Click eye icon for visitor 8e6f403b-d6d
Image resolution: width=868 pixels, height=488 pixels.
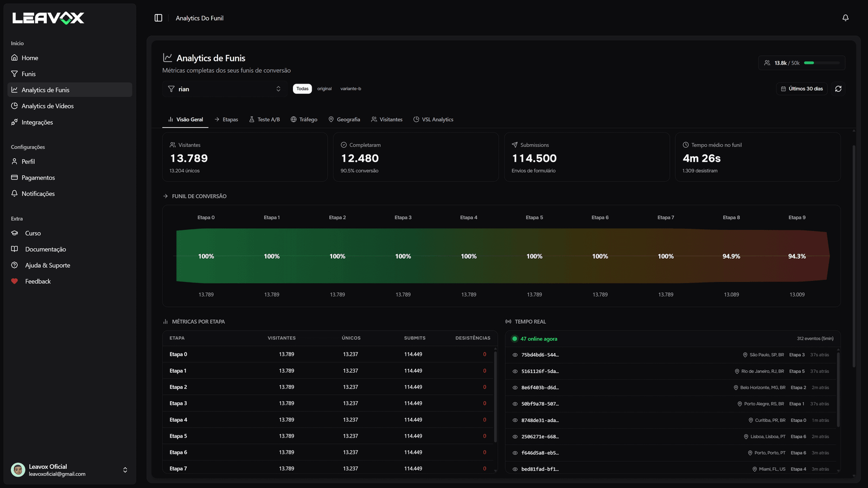515,388
